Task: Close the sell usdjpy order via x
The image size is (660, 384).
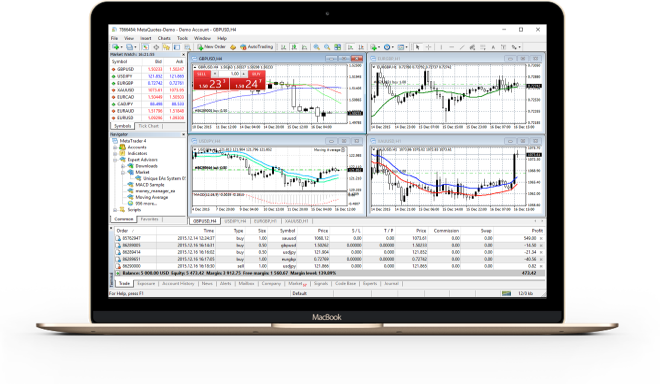Action: coord(541,266)
